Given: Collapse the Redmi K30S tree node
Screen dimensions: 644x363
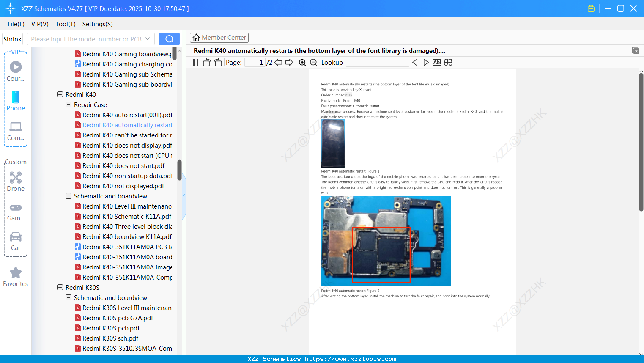Looking at the screenshot, I should [60, 287].
